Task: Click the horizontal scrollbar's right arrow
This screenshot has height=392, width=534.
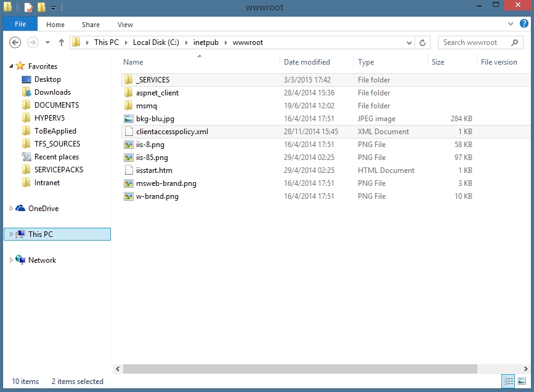Action: (x=525, y=369)
